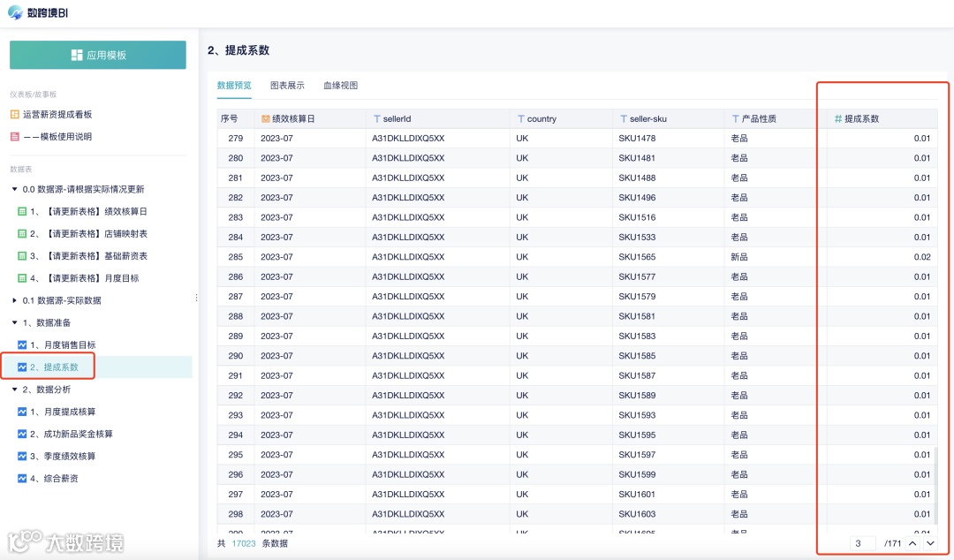Click text type icon in seller-sku header
954x560 pixels.
click(x=624, y=118)
